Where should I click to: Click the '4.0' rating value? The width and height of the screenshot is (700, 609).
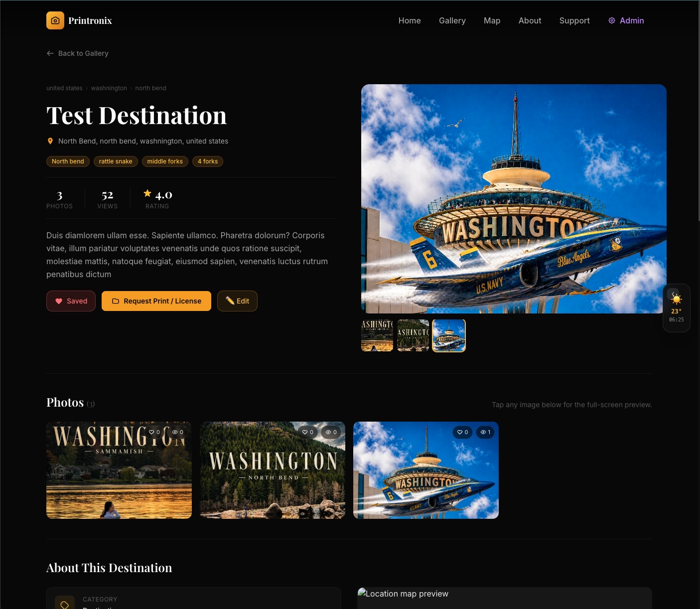[163, 195]
